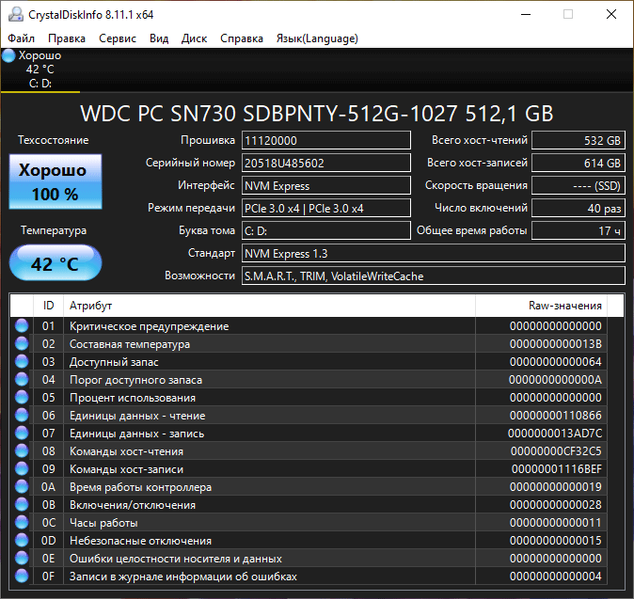Image resolution: width=634 pixels, height=599 pixels.
Task: Click status orb for Записи в журнале row
Action: [22, 576]
